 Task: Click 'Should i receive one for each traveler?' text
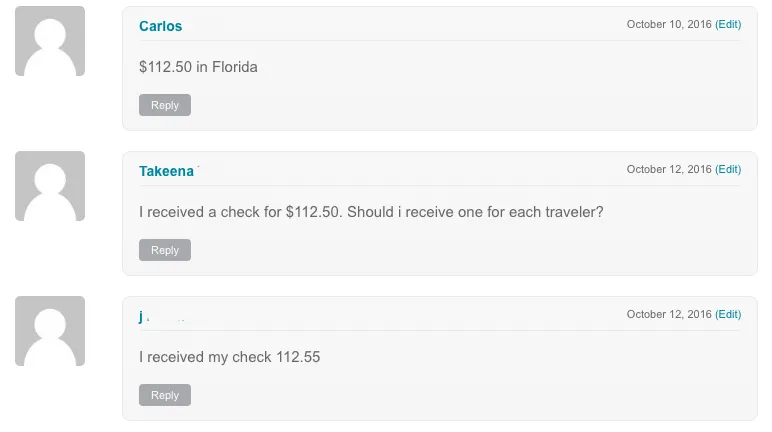click(475, 212)
